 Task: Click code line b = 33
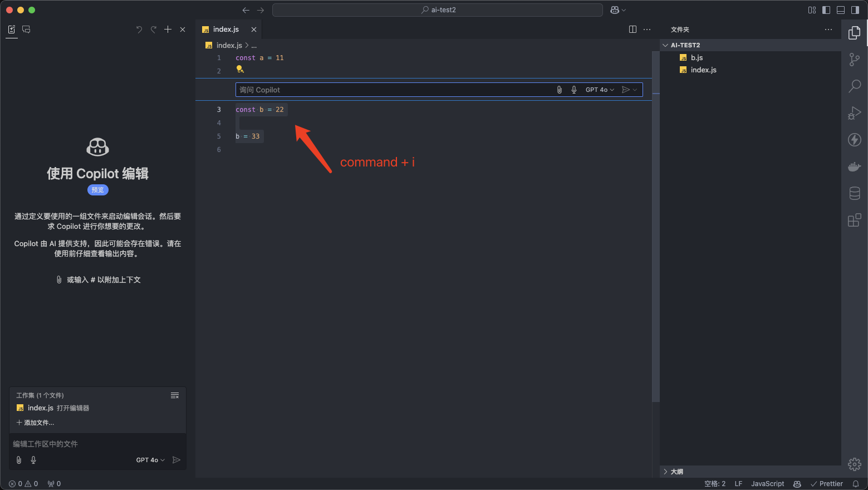click(248, 136)
